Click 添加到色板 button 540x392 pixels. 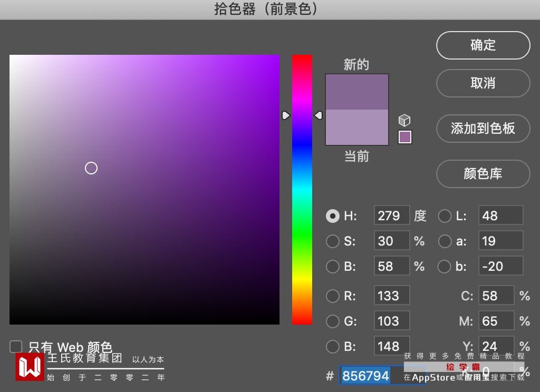pyautogui.click(x=483, y=128)
